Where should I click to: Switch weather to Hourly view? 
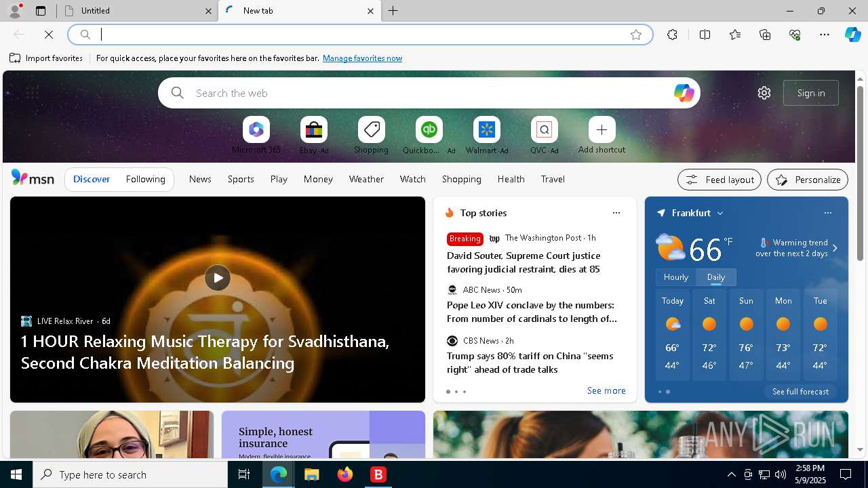point(676,277)
